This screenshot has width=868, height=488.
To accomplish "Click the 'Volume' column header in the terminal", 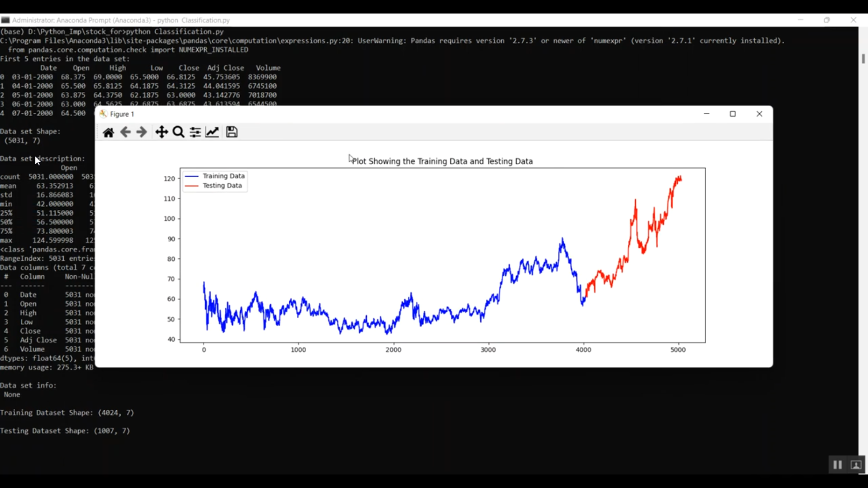I will click(269, 68).
